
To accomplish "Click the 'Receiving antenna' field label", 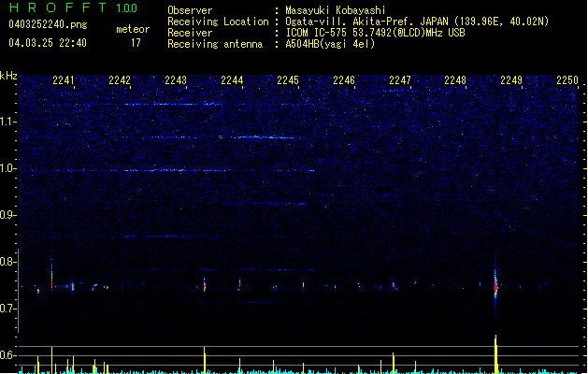I will pyautogui.click(x=215, y=44).
